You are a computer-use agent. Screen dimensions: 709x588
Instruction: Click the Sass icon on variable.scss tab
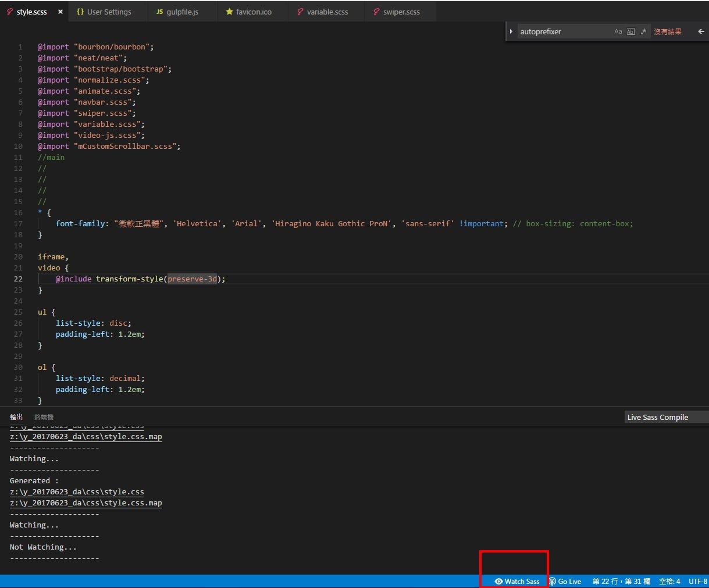pyautogui.click(x=300, y=12)
